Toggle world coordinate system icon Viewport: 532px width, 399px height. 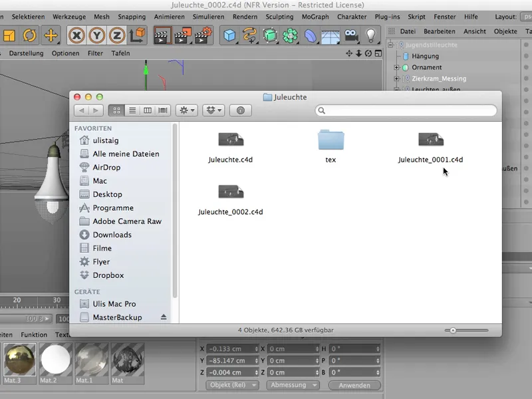pos(138,35)
